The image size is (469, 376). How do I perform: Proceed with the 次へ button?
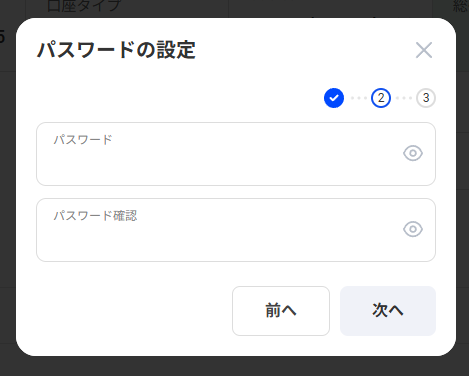[x=388, y=311]
